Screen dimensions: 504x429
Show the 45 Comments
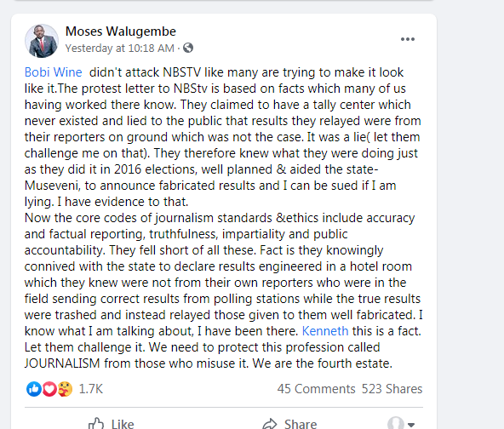click(317, 389)
